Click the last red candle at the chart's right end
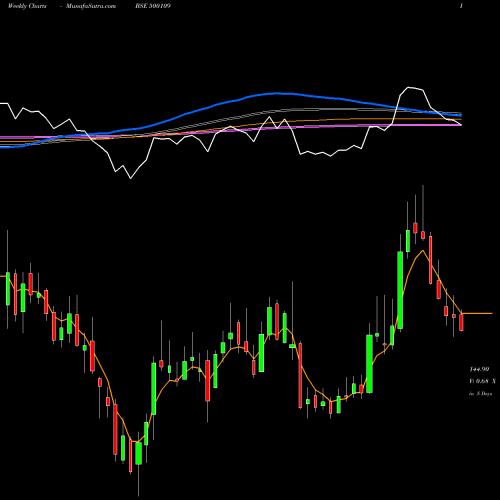 coord(461,322)
